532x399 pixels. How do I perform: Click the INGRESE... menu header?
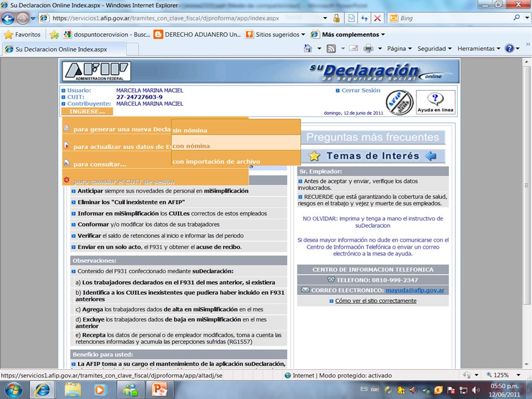click(87, 111)
